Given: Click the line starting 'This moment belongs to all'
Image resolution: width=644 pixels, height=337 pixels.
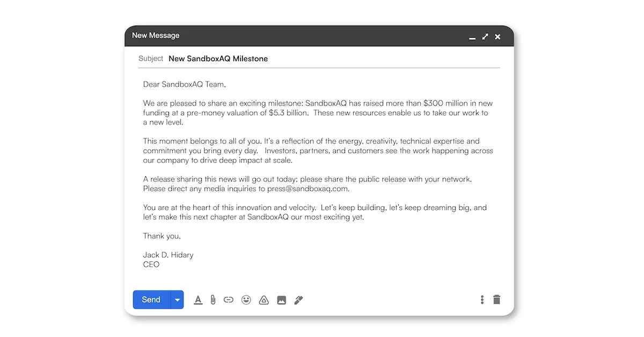Looking at the screenshot, I should tap(311, 142).
